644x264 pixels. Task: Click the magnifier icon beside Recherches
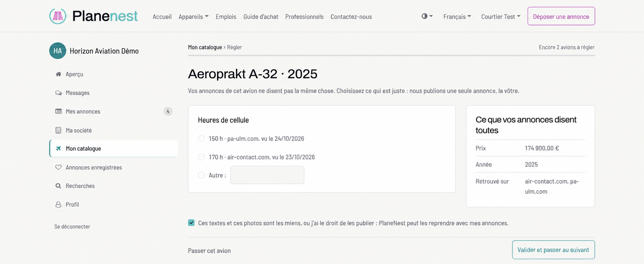pos(58,186)
